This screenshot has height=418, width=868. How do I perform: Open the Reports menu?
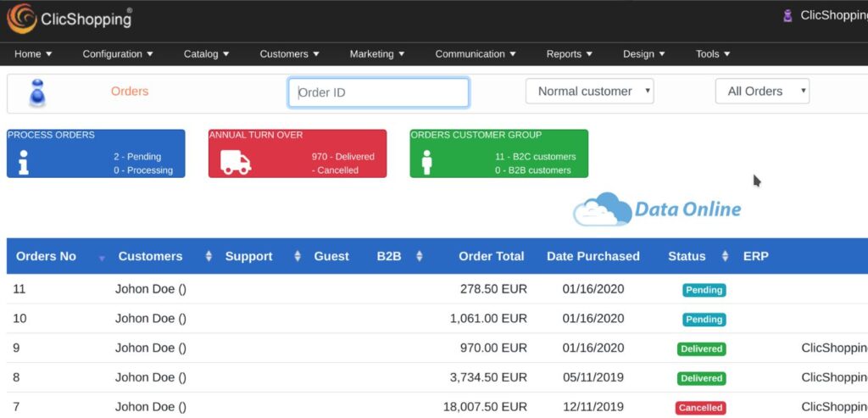(570, 53)
